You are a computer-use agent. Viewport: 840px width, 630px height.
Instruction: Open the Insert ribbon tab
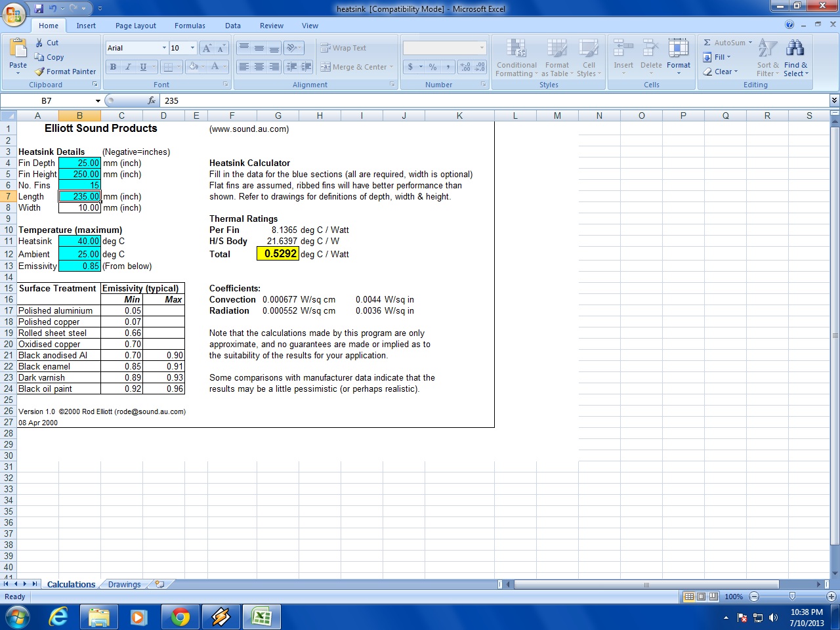[x=86, y=26]
